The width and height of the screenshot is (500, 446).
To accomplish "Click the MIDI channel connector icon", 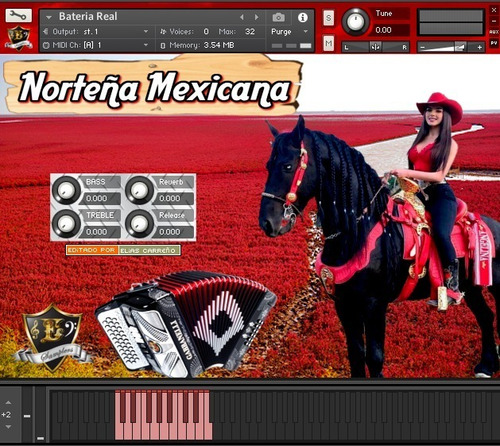I will (x=46, y=45).
